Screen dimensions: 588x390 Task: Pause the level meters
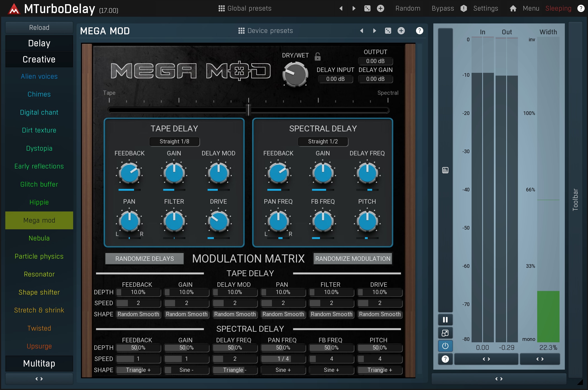445,320
